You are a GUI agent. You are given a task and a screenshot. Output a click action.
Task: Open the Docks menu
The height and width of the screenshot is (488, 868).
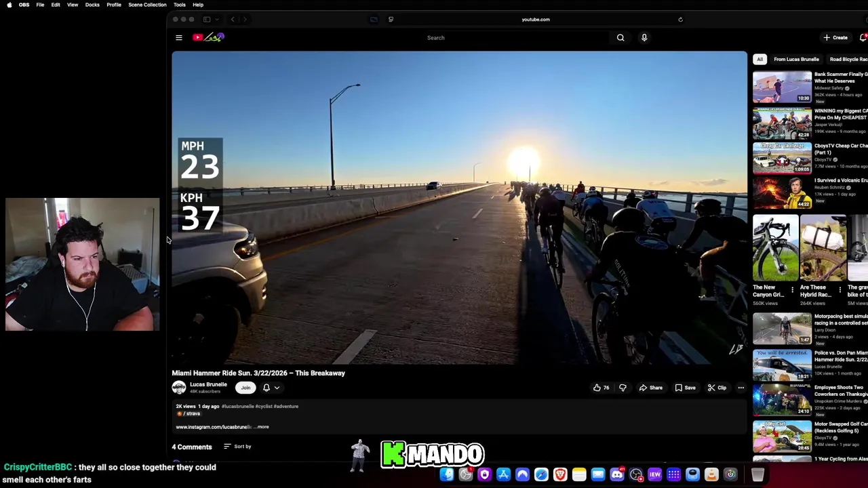tap(92, 5)
